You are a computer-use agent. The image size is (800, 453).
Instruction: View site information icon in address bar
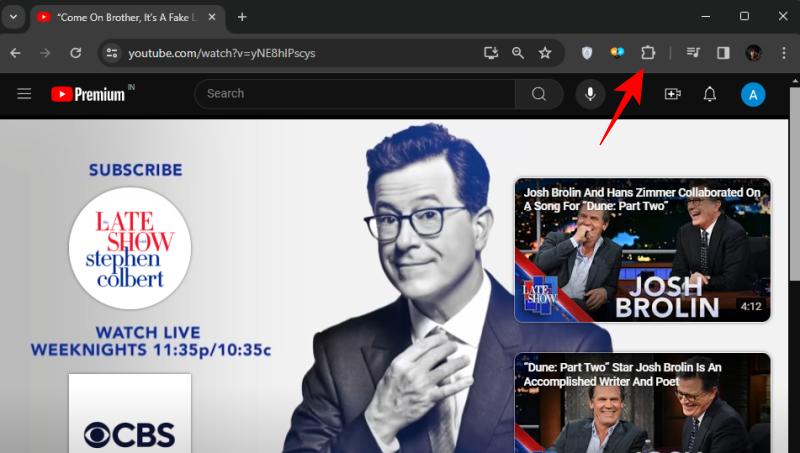[x=112, y=53]
